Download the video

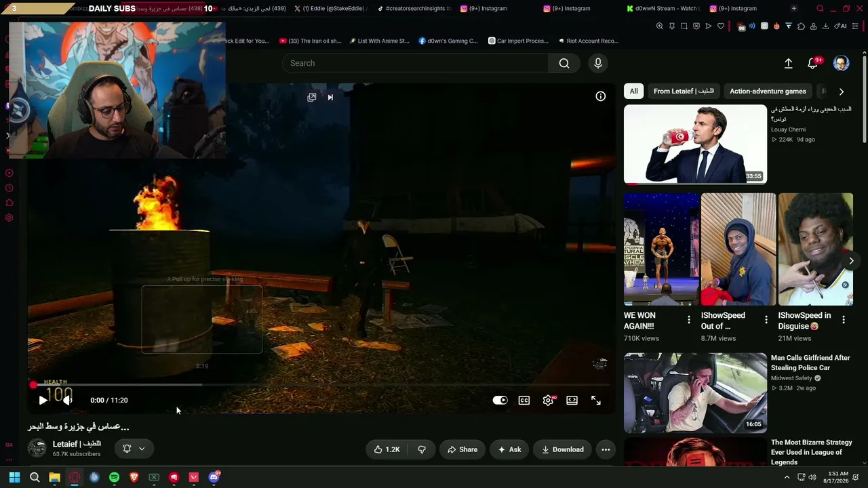click(x=562, y=449)
